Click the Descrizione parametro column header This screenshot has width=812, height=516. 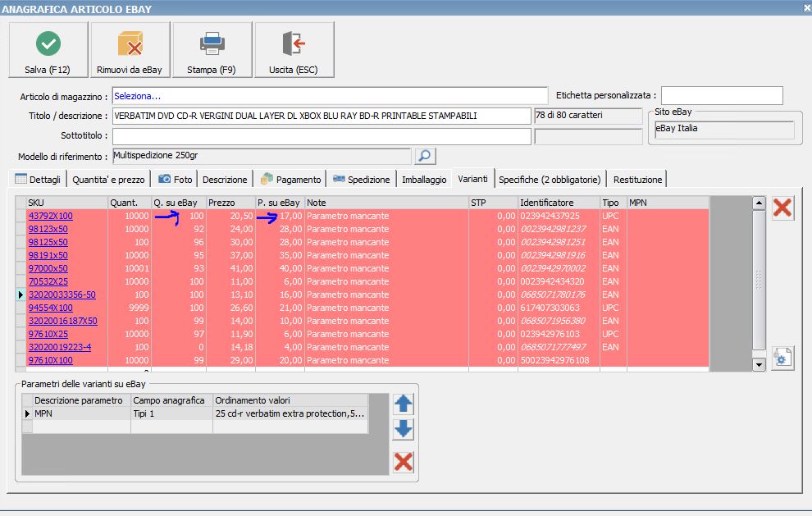(x=82, y=400)
